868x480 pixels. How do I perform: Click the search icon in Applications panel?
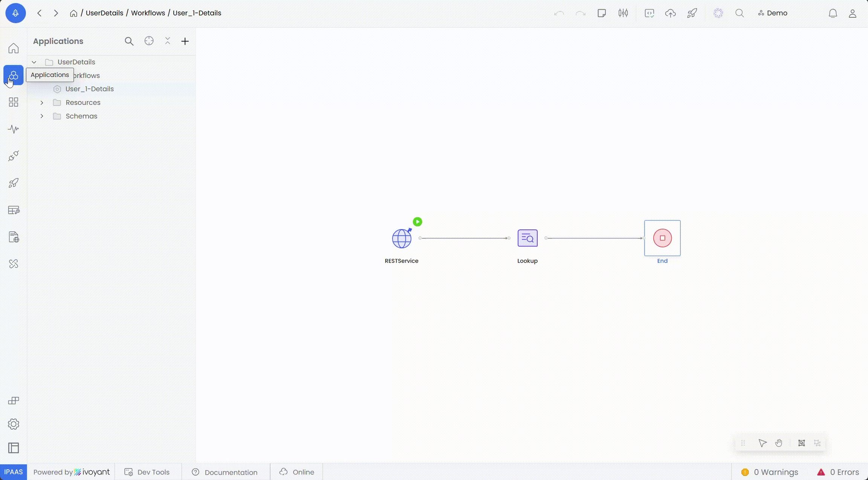[129, 41]
